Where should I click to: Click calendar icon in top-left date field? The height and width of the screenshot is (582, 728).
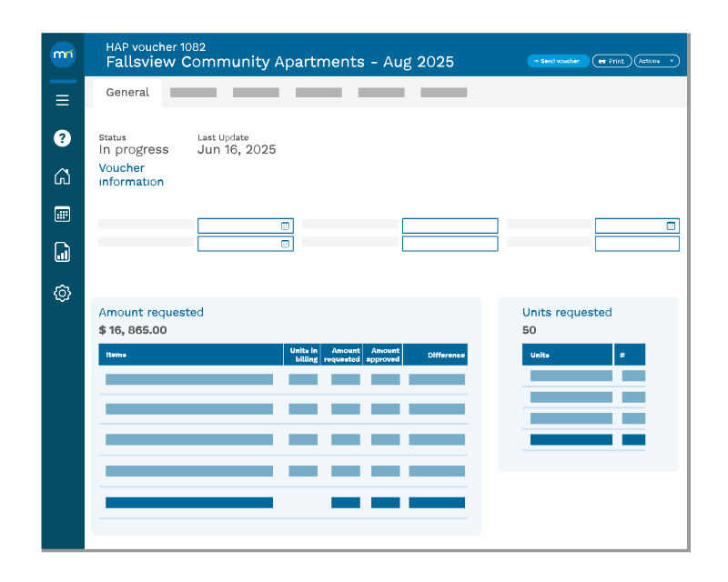pyautogui.click(x=285, y=226)
